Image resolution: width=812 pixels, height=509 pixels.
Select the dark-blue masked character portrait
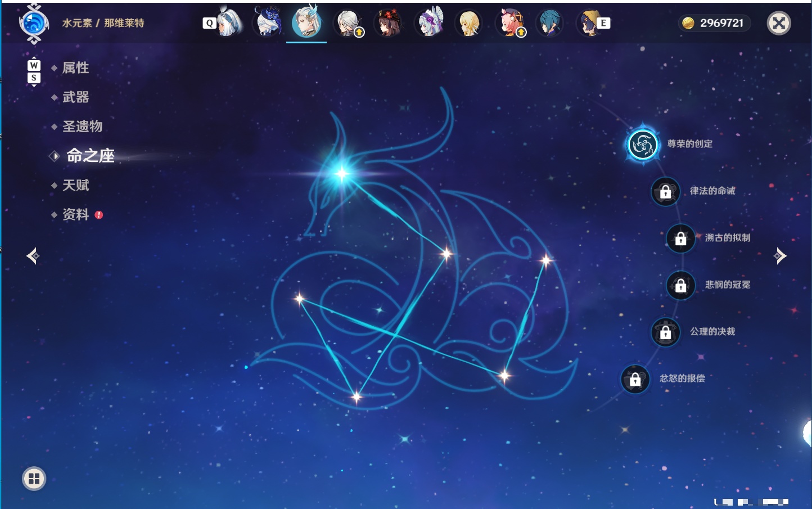[x=268, y=22]
